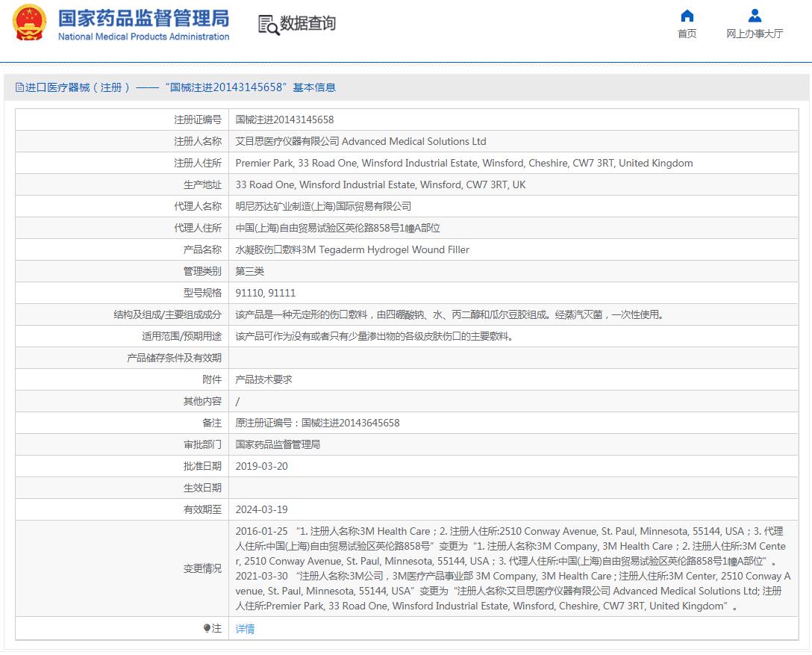
Task: Click the 基本信息 header title
Action: (x=314, y=87)
